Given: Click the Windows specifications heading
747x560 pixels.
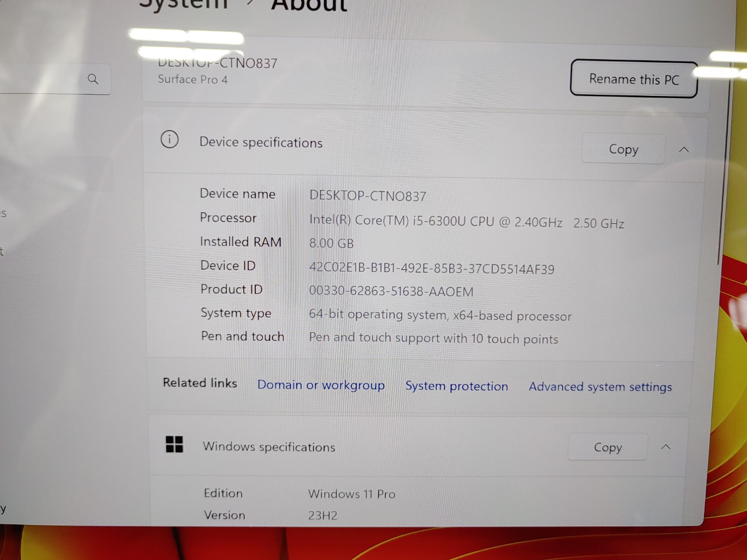Looking at the screenshot, I should click(x=269, y=446).
